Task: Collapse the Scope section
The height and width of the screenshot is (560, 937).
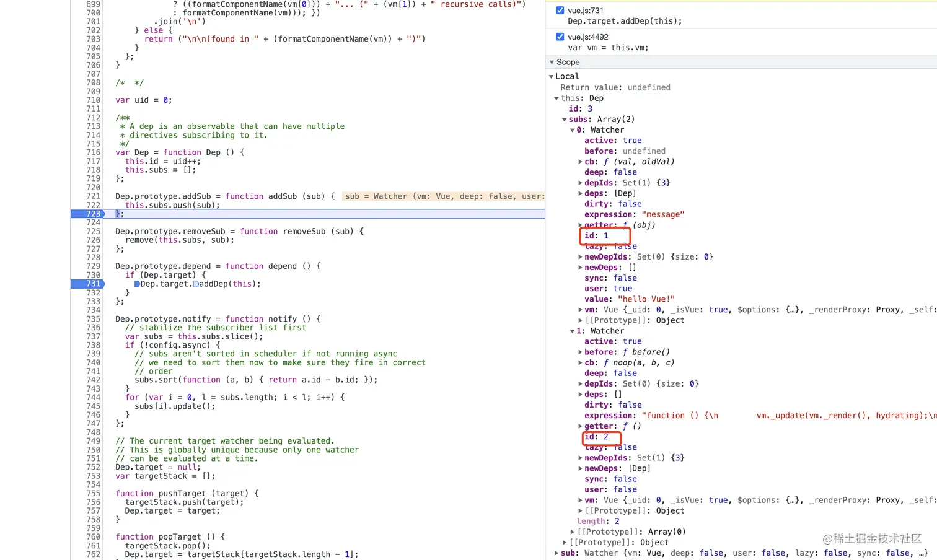Action: pos(552,63)
